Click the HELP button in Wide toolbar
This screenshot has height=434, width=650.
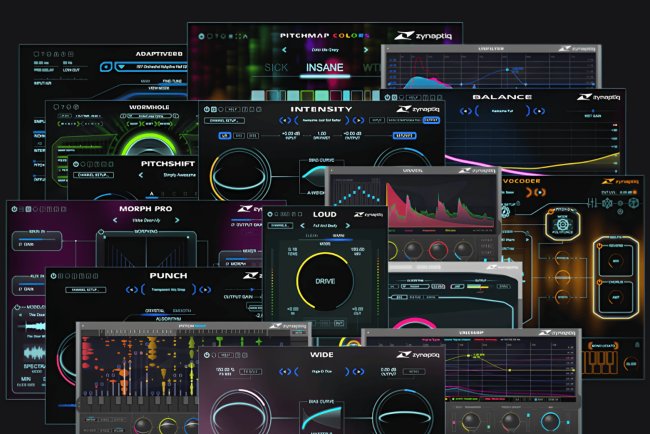tap(226, 355)
